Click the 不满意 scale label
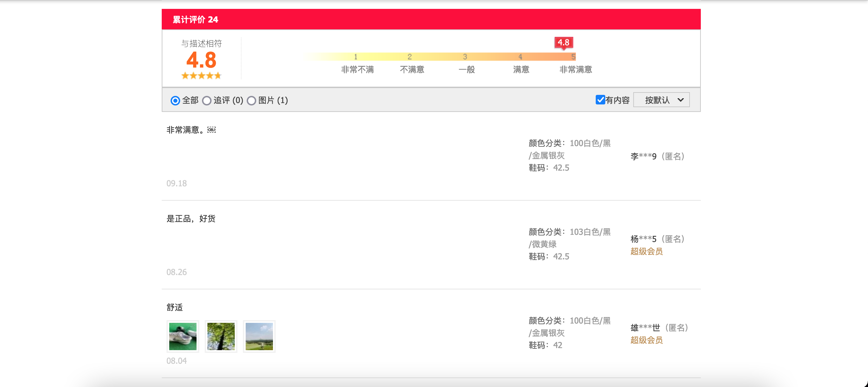This screenshot has height=387, width=868. 412,70
